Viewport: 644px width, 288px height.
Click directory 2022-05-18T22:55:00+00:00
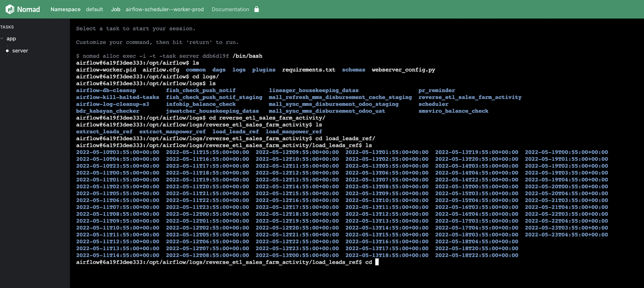(476, 255)
